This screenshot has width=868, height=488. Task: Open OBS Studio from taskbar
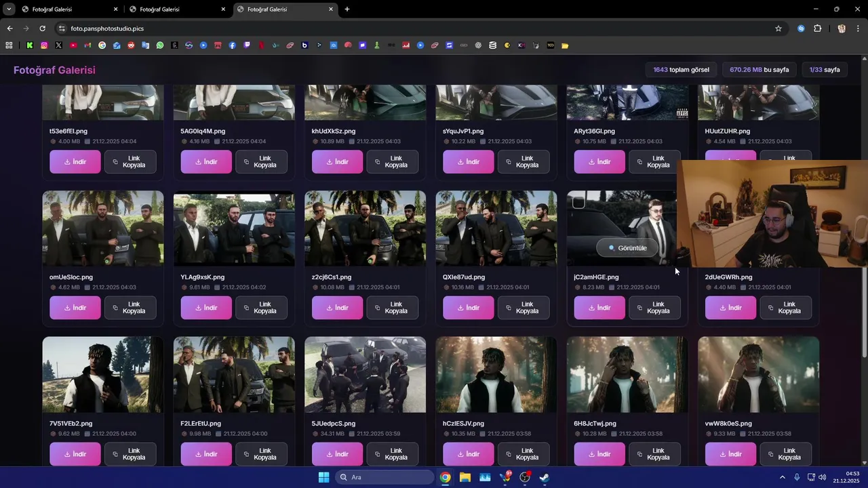(x=525, y=477)
